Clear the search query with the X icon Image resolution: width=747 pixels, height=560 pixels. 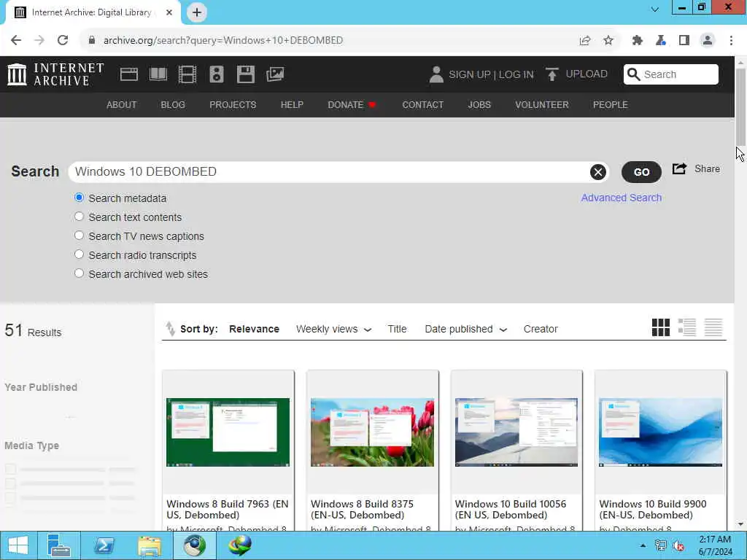click(598, 172)
